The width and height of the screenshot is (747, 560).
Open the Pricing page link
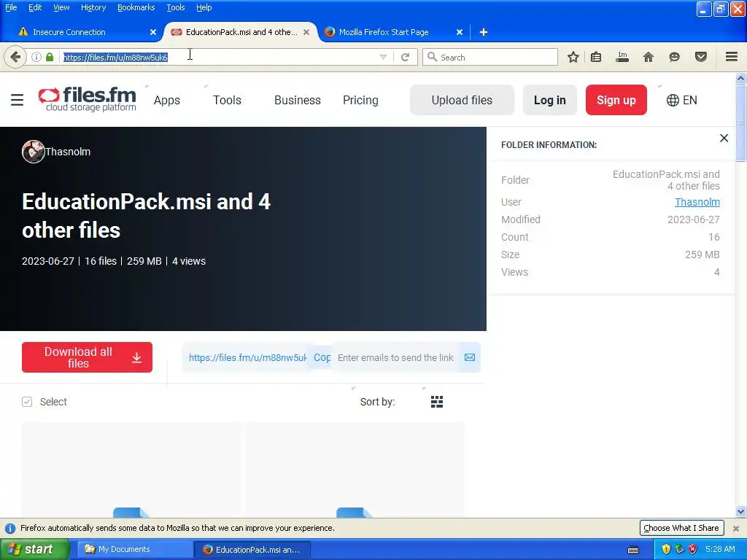click(360, 100)
